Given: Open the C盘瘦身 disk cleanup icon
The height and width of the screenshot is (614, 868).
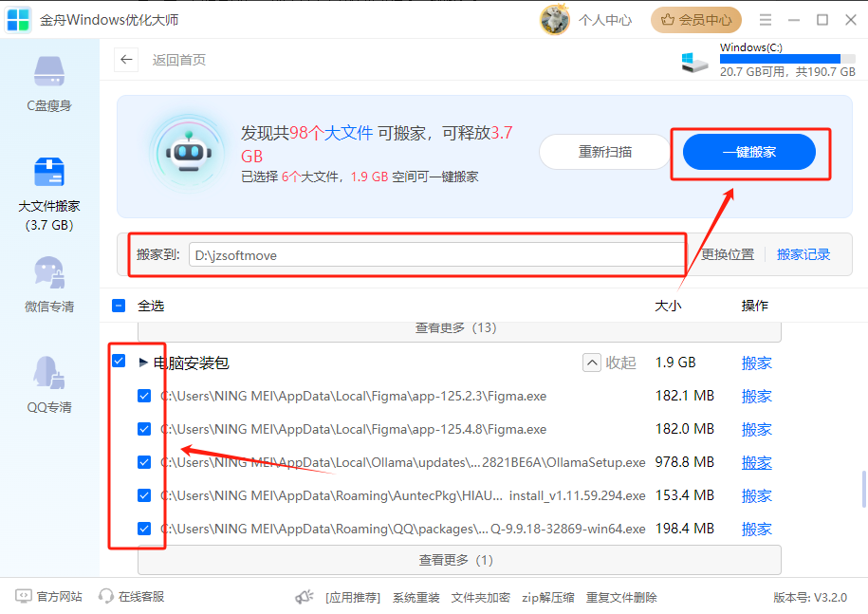Looking at the screenshot, I should click(x=49, y=71).
